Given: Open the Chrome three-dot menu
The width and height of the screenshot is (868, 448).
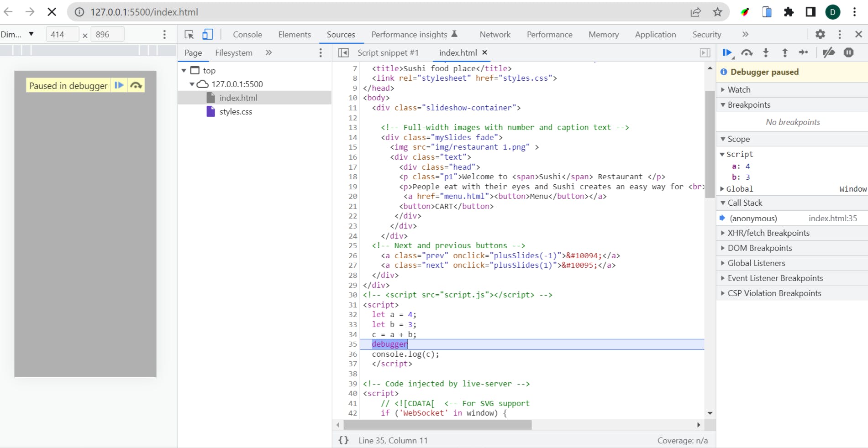Looking at the screenshot, I should click(854, 12).
